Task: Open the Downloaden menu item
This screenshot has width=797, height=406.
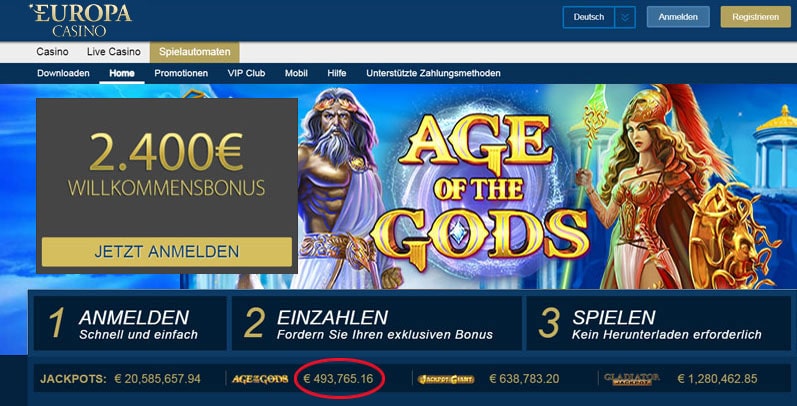Action: [x=64, y=73]
